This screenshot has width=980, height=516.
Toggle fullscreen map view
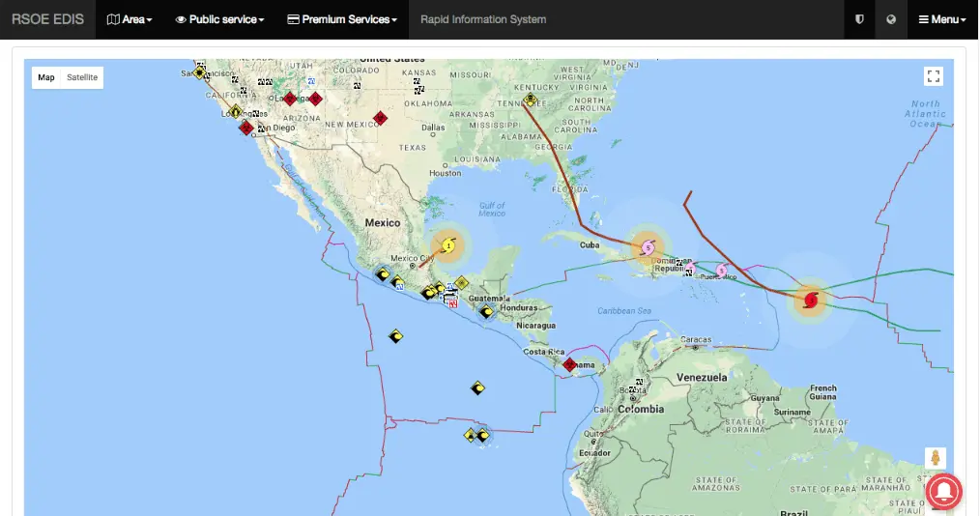coord(933,76)
